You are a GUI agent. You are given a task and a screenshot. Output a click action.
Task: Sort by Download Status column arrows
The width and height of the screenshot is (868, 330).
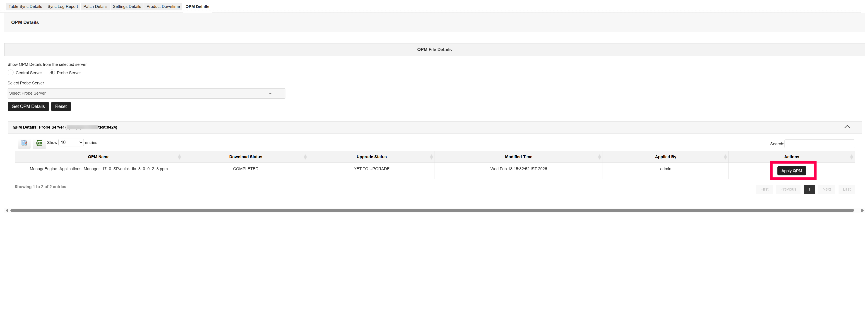305,157
